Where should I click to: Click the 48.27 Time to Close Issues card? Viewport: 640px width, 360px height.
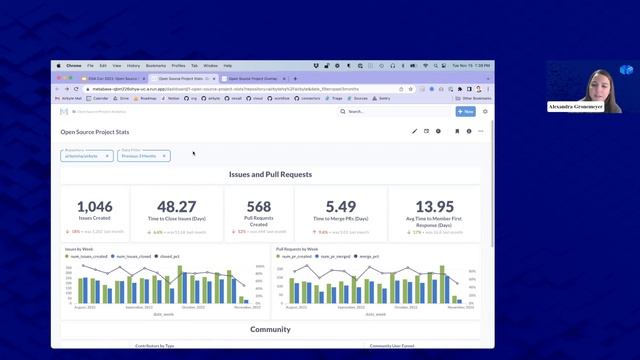click(177, 214)
